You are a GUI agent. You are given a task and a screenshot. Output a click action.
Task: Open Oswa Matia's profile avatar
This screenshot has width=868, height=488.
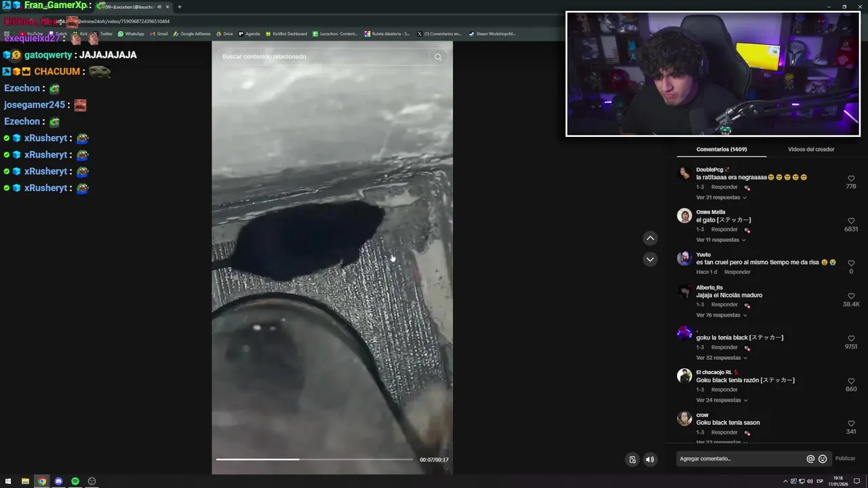point(684,216)
